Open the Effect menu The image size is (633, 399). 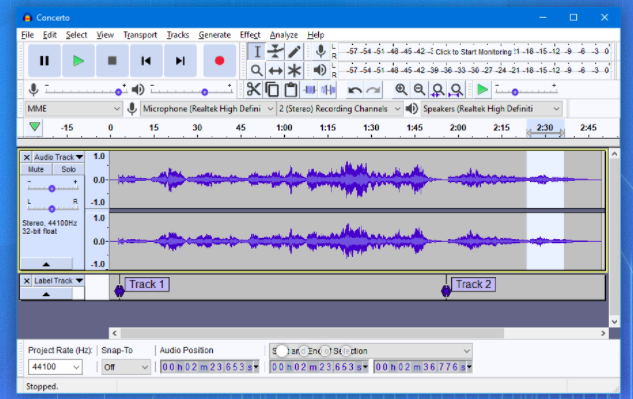(x=250, y=35)
